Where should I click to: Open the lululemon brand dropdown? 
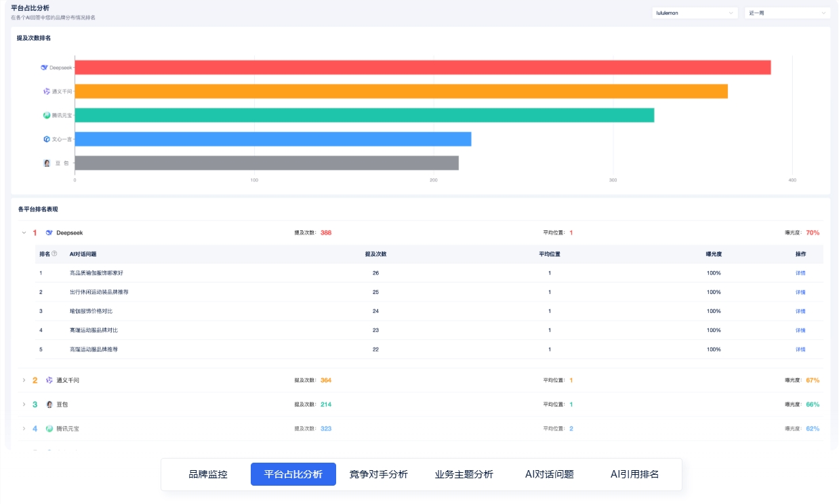pyautogui.click(x=694, y=13)
